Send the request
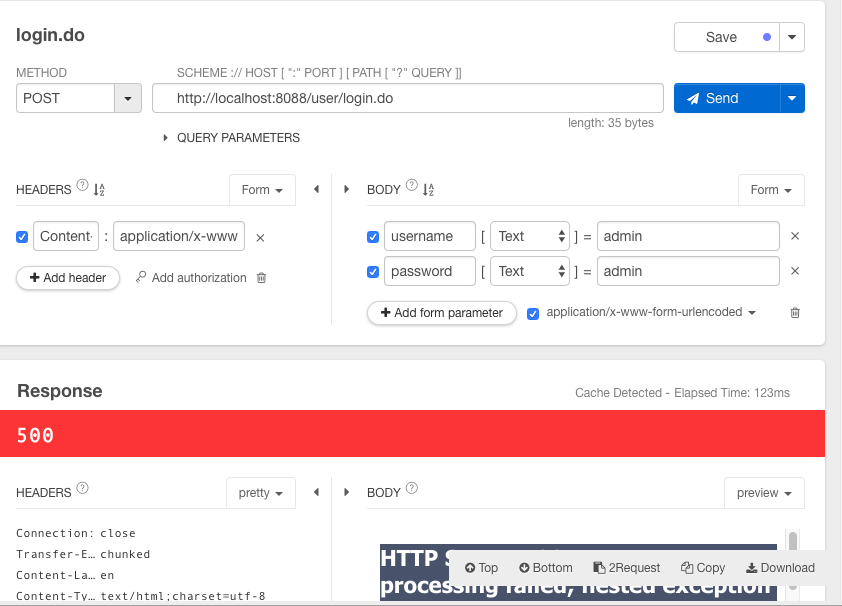This screenshot has width=842, height=606. click(x=727, y=98)
